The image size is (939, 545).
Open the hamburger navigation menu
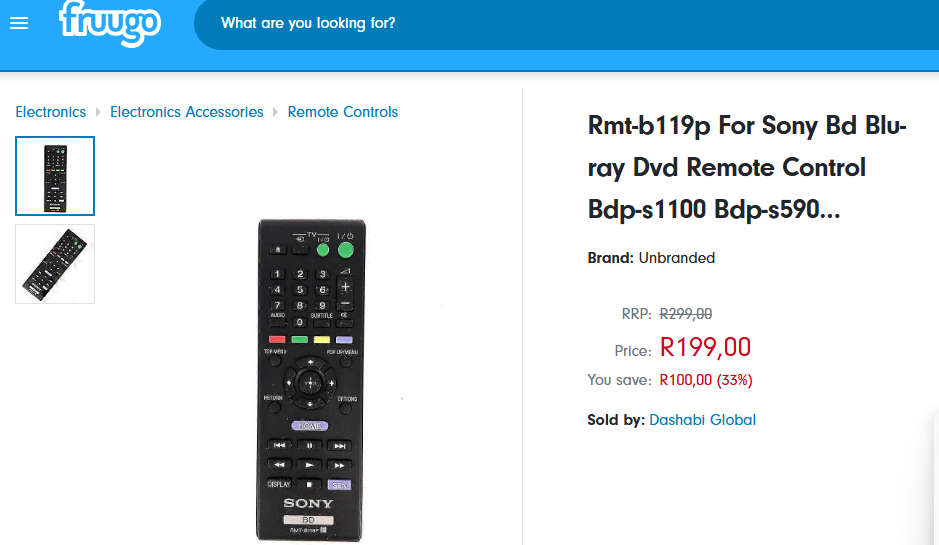(x=19, y=23)
